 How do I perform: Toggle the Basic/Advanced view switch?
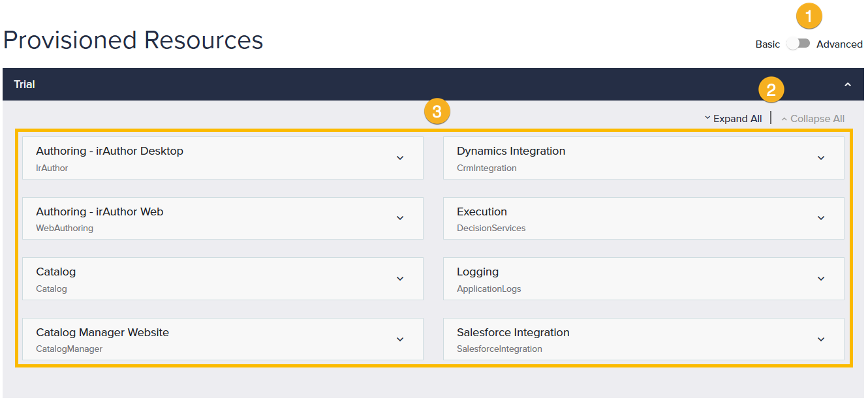click(x=798, y=44)
